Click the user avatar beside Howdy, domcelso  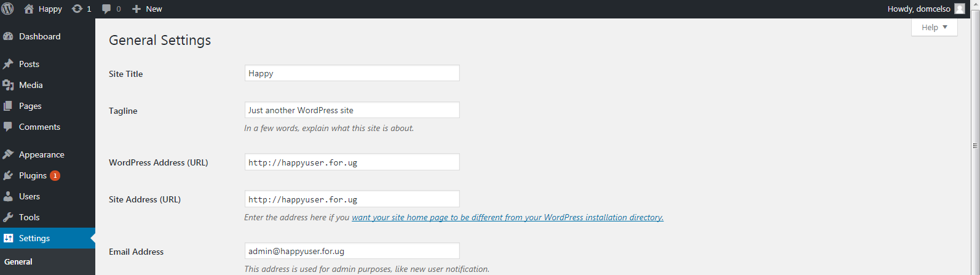point(960,9)
